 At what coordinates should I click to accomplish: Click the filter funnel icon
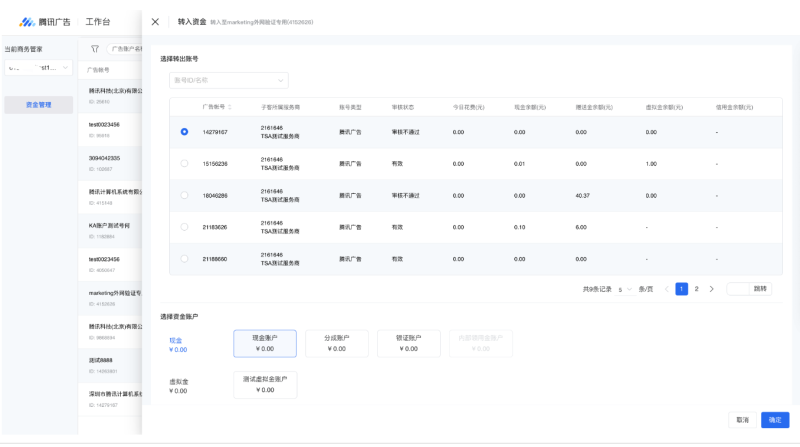click(95, 47)
